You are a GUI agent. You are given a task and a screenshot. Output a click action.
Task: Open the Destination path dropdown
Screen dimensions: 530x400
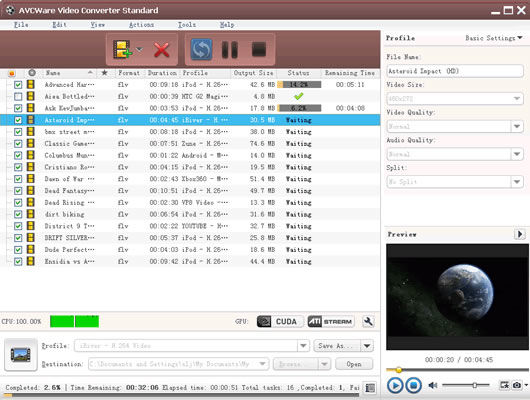click(x=262, y=364)
